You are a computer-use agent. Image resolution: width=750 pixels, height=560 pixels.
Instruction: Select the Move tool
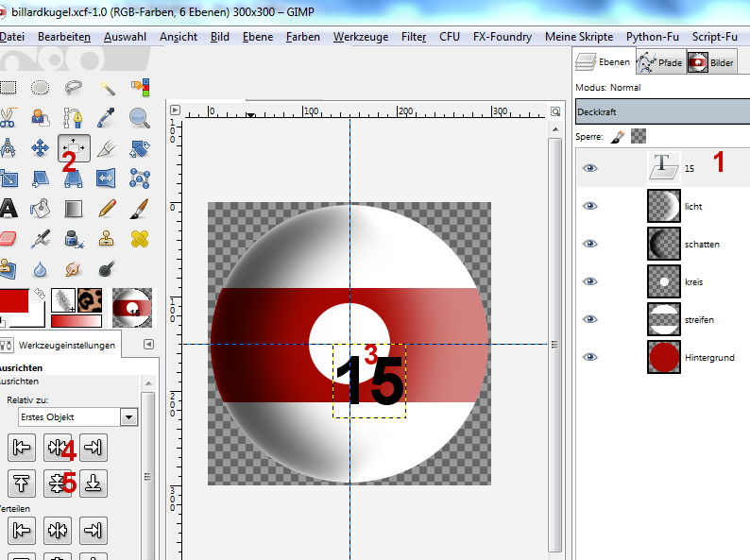pos(41,147)
